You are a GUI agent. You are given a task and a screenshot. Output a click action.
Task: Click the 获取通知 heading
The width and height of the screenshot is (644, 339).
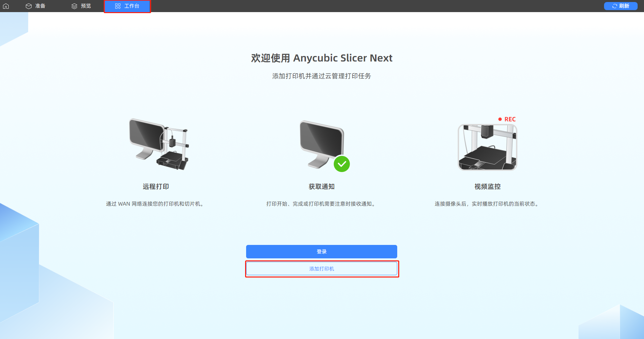[322, 186]
